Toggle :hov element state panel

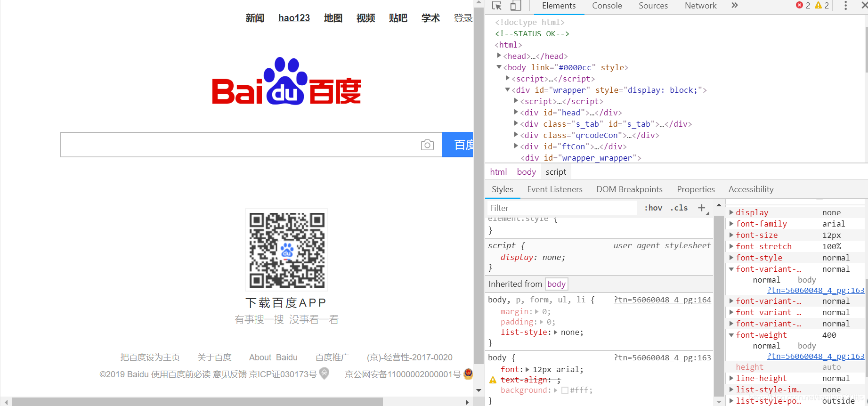(x=653, y=208)
